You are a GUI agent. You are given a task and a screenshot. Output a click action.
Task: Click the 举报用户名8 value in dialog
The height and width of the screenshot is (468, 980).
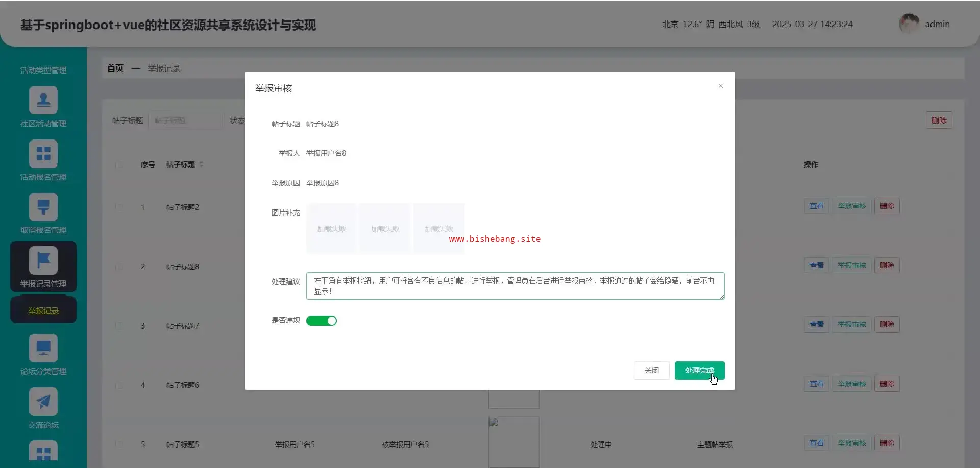[326, 153]
